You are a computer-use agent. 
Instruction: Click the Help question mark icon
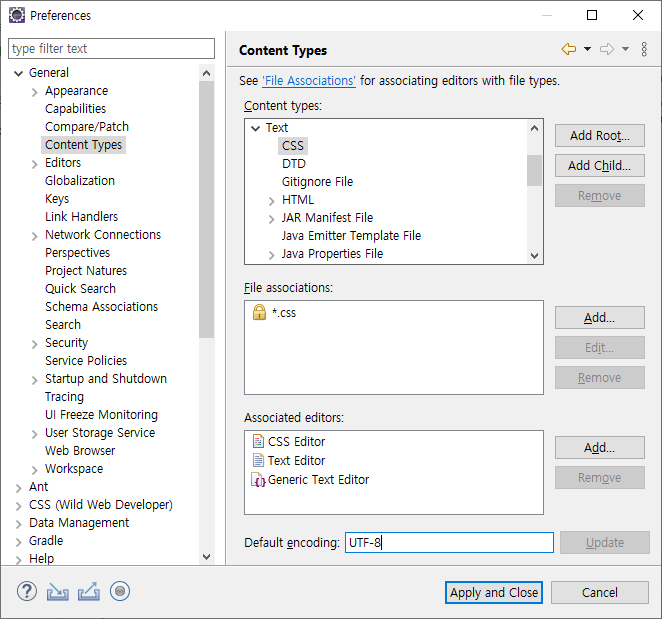27,591
